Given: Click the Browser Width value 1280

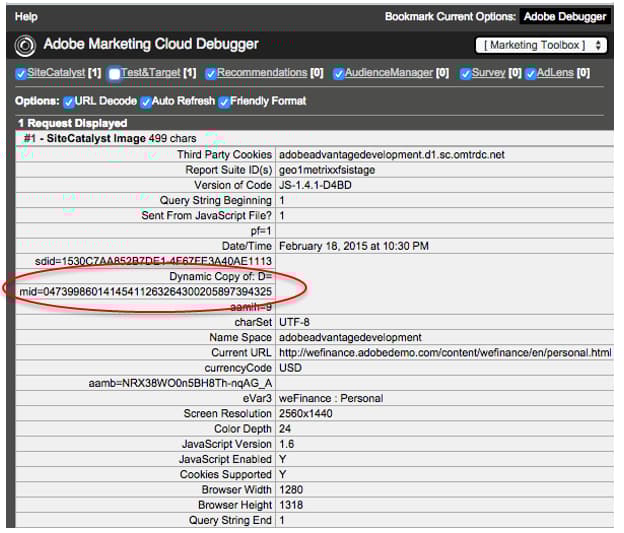Looking at the screenshot, I should [x=291, y=490].
